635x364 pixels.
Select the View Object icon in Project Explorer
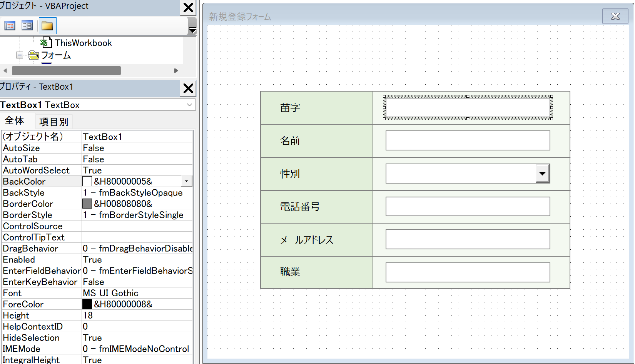[27, 25]
